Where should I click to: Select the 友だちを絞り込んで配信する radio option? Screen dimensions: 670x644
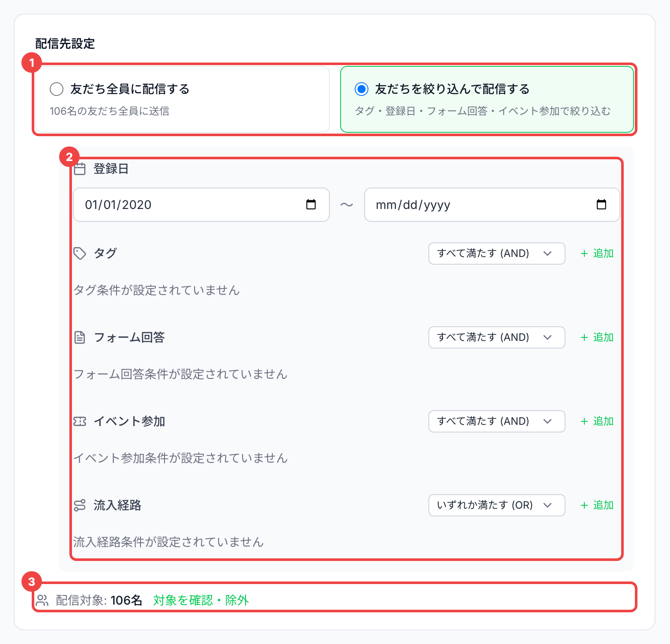[362, 89]
